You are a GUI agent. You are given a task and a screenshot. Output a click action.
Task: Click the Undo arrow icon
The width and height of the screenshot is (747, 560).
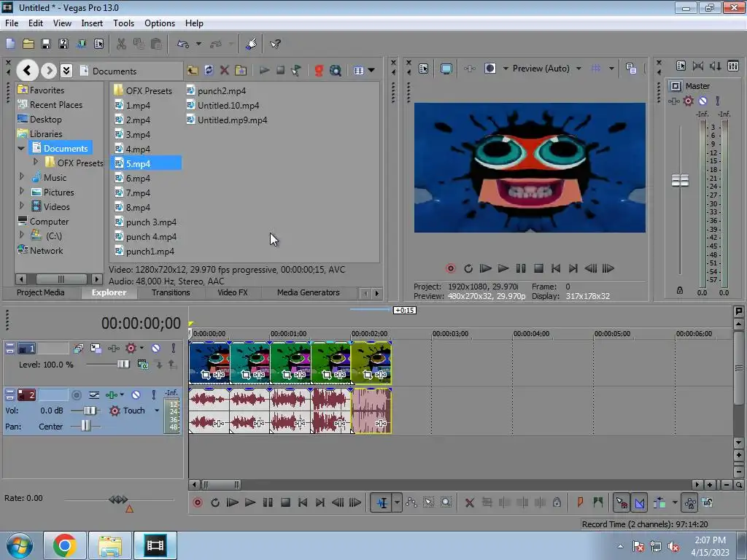(x=183, y=44)
